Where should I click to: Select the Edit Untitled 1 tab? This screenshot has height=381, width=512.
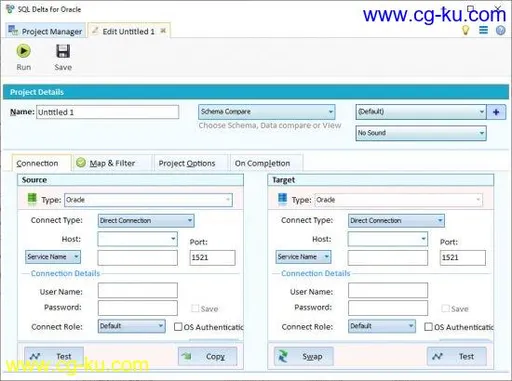pos(128,31)
